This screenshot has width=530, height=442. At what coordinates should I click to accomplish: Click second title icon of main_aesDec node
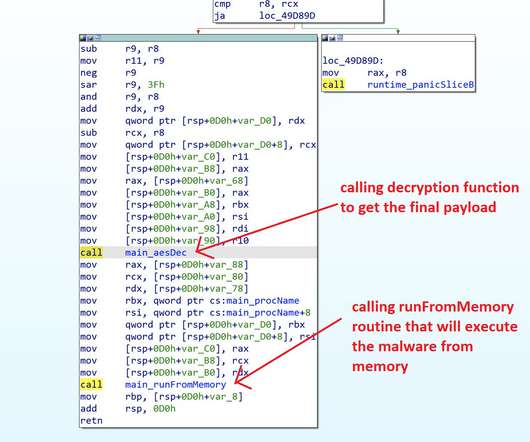click(90, 38)
